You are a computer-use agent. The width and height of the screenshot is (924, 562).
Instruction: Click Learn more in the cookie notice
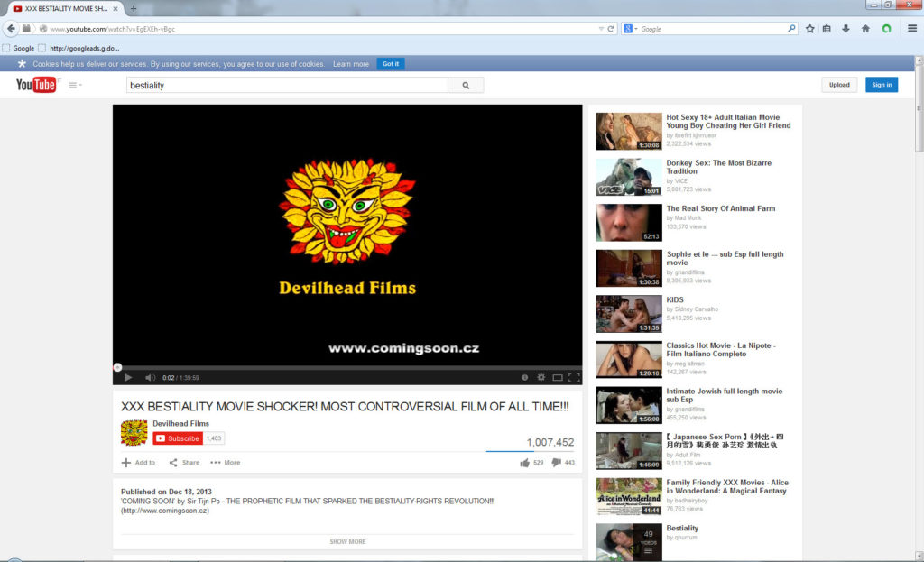click(351, 64)
